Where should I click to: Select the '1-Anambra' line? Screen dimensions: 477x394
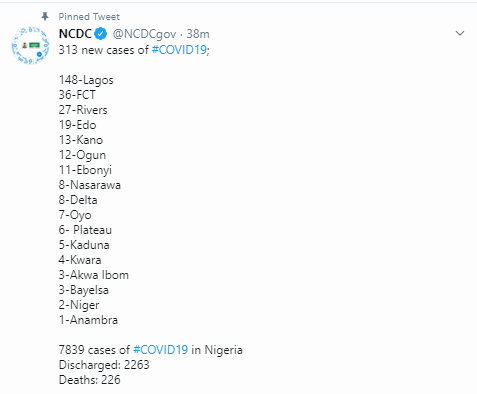[x=88, y=320]
